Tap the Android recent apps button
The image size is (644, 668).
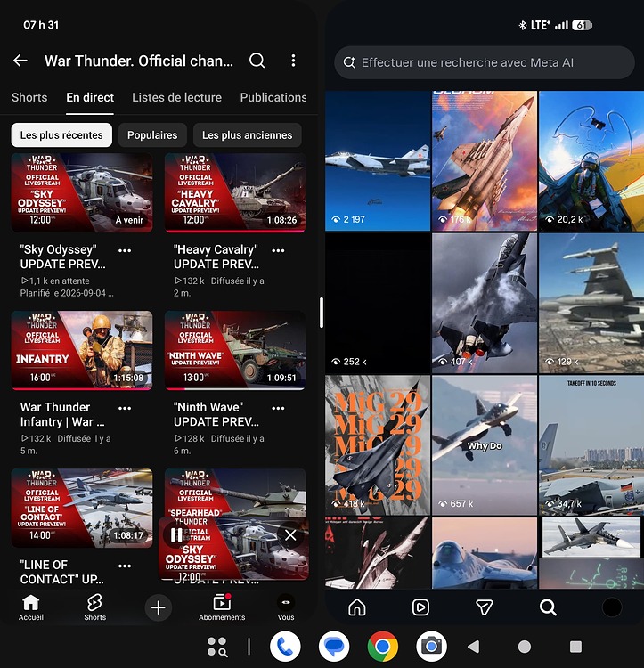575,647
